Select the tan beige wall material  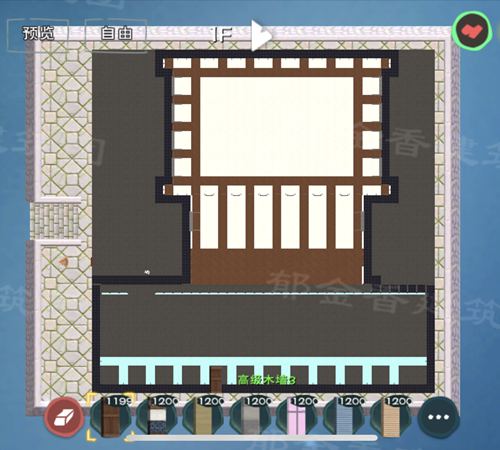point(204,417)
